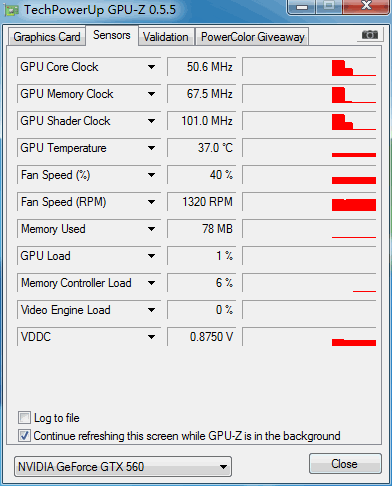Select the PowerColor Giveaway tab
The height and width of the screenshot is (486, 392).
(253, 37)
